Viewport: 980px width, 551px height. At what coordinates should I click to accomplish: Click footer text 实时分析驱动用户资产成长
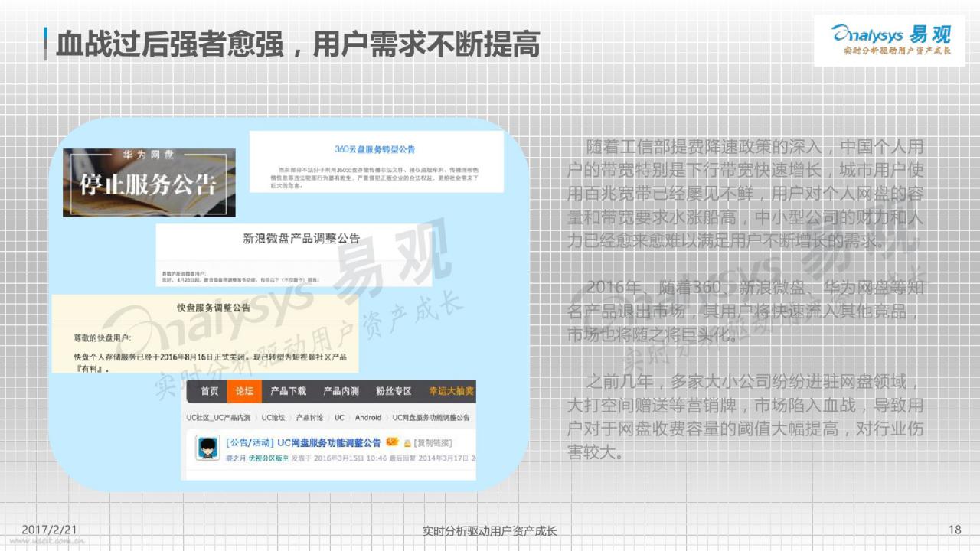(x=490, y=530)
